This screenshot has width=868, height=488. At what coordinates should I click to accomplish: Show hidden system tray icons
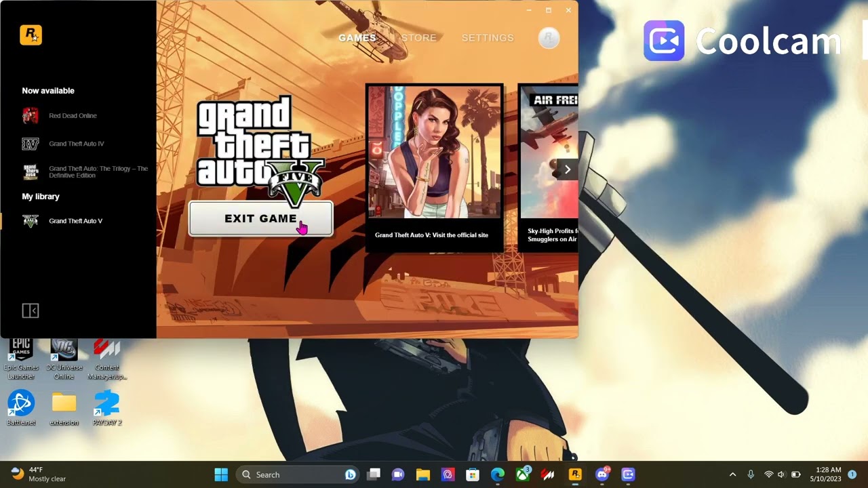[x=732, y=474]
